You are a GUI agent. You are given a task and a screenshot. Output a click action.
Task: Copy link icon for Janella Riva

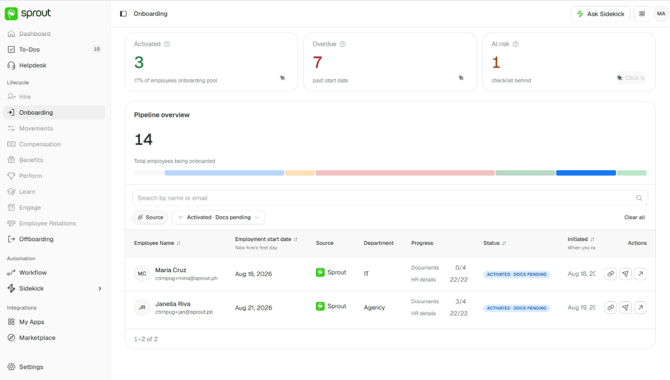pyautogui.click(x=610, y=307)
